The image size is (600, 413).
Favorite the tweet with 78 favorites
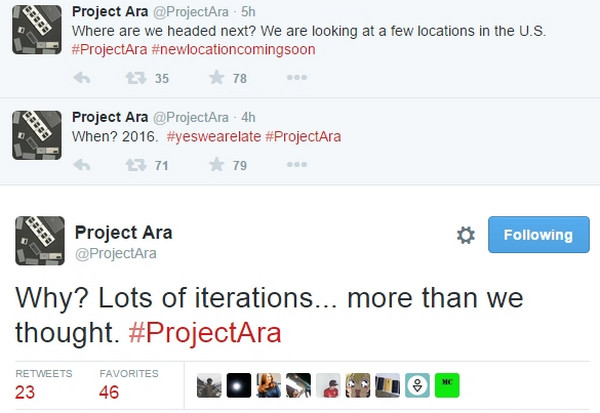216,79
